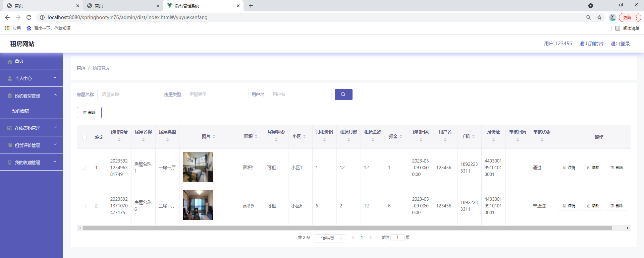The width and height of the screenshot is (644, 258).
Task: Click the 用户 123456 header link
Action: [x=558, y=44]
